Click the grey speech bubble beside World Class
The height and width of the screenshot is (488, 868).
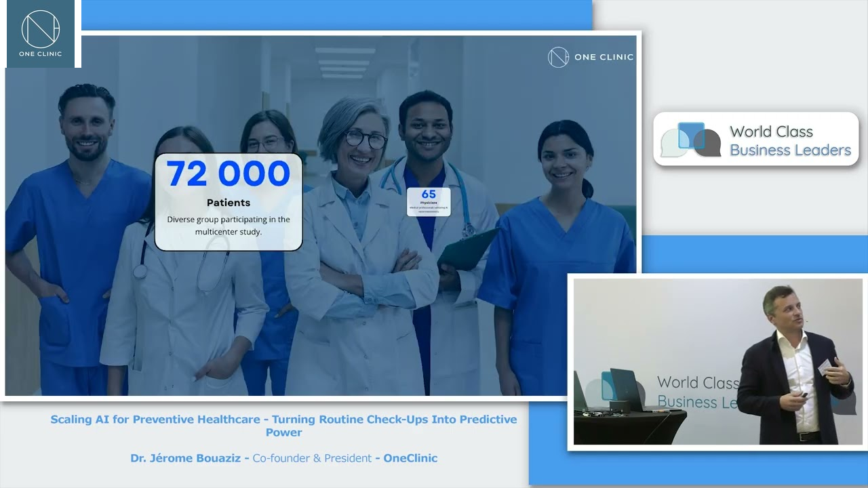point(708,143)
